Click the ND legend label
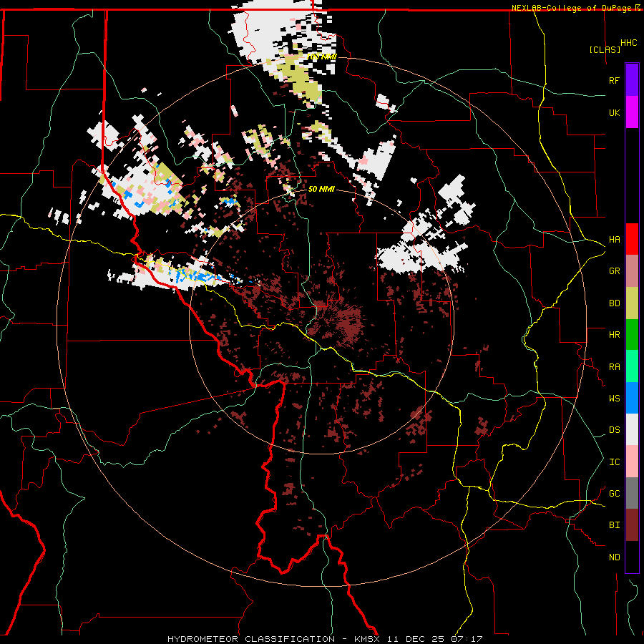Screen dimensions: 644x644 (614, 557)
